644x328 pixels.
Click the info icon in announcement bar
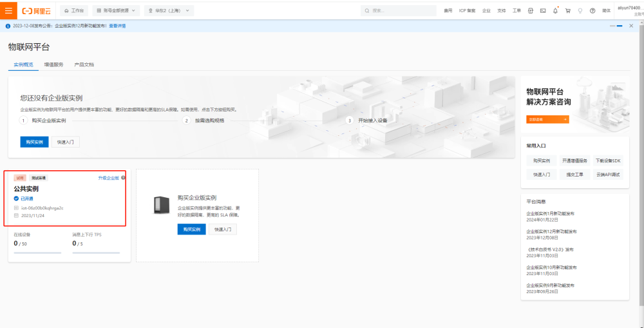[x=8, y=26]
